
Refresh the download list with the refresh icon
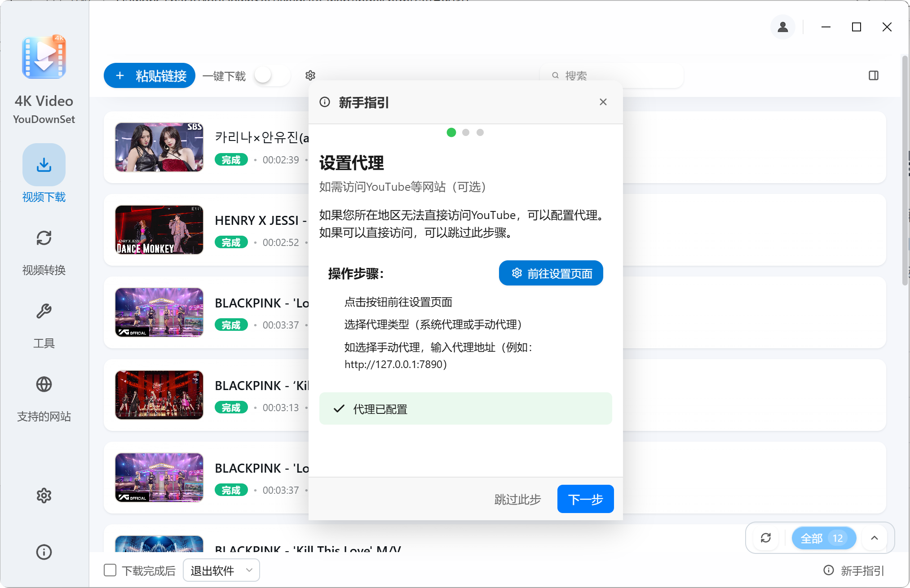tap(766, 538)
